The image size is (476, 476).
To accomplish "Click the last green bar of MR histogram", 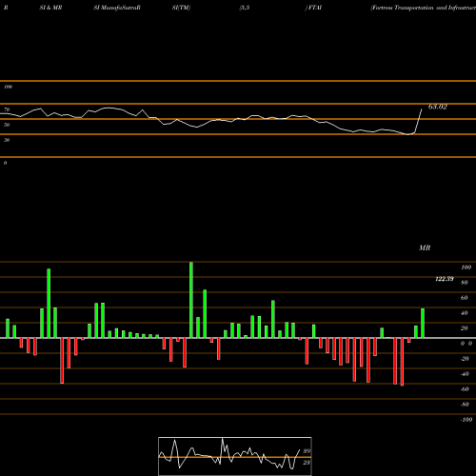I will [423, 323].
